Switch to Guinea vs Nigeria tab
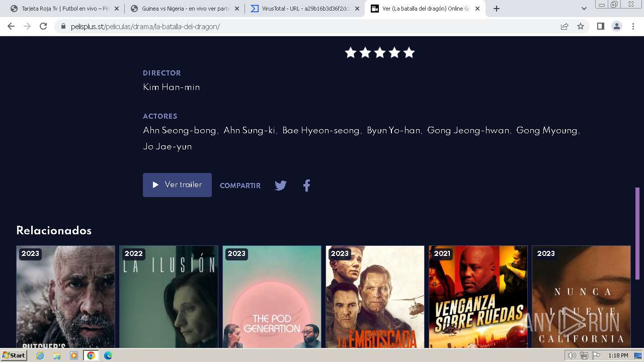 pos(184,9)
